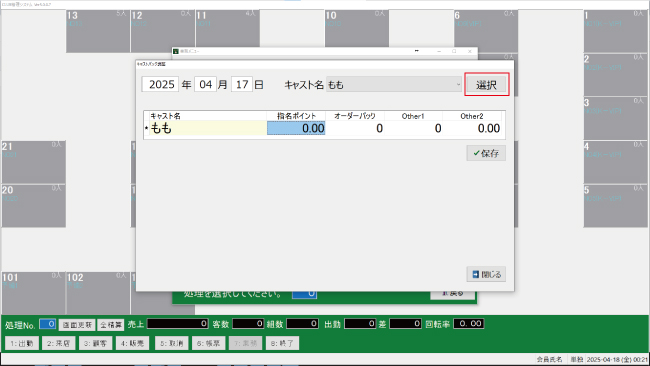The width and height of the screenshot is (650, 366).
Task: Select table tile number 102
Action: (98, 293)
